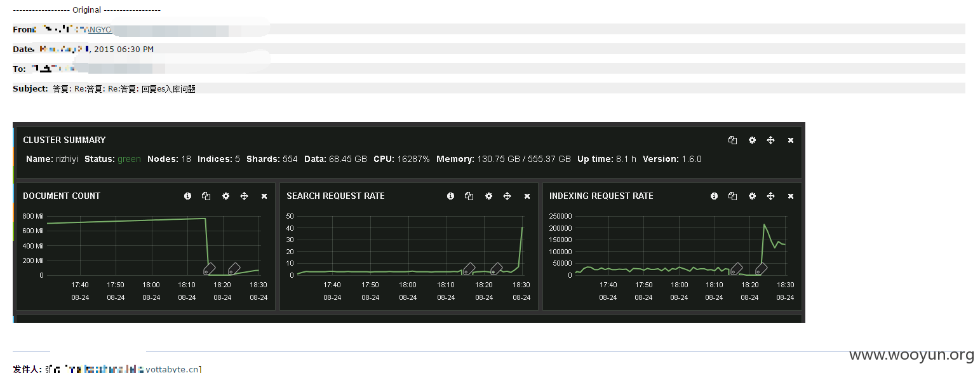Click the left tag marker on Search Request chart
Viewport: 980px width, 373px height.
469,269
